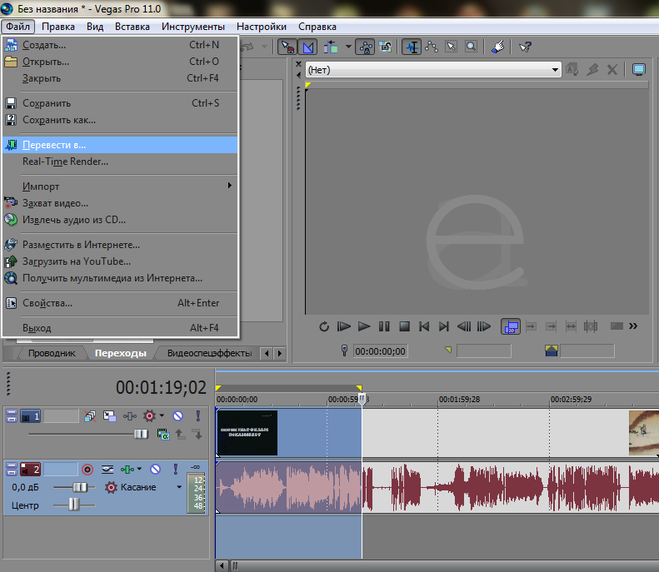Solo video track 1
Screen dimensions: 659x572
point(198,416)
